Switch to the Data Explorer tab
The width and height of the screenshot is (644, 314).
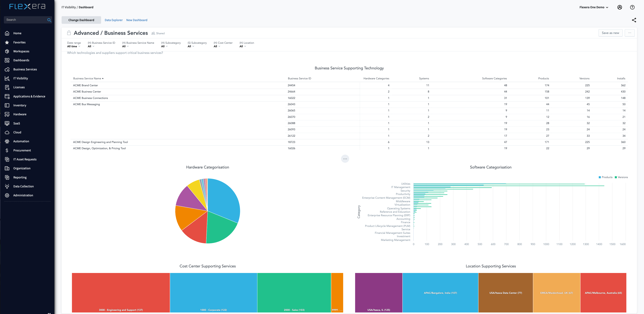[114, 20]
